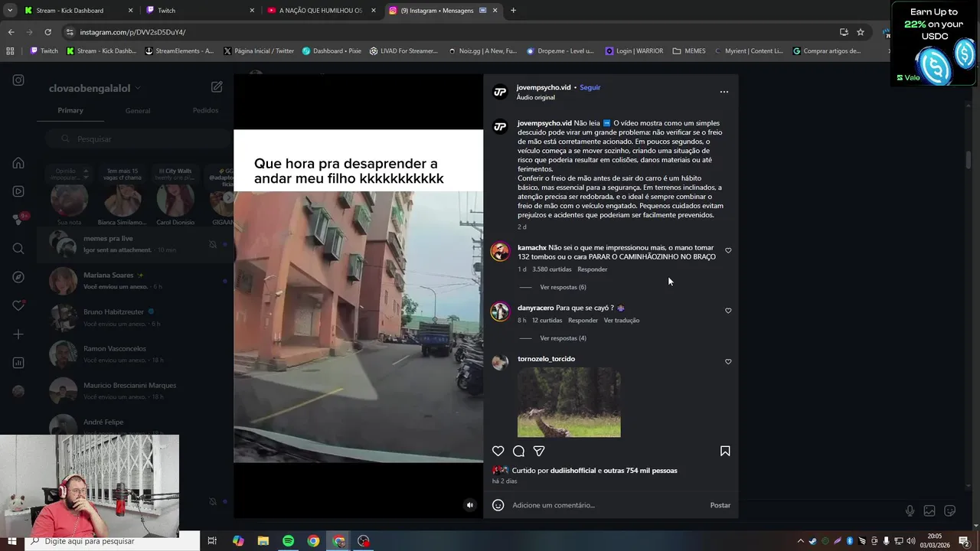Open dudiishofficial profile from likes line

(573, 471)
